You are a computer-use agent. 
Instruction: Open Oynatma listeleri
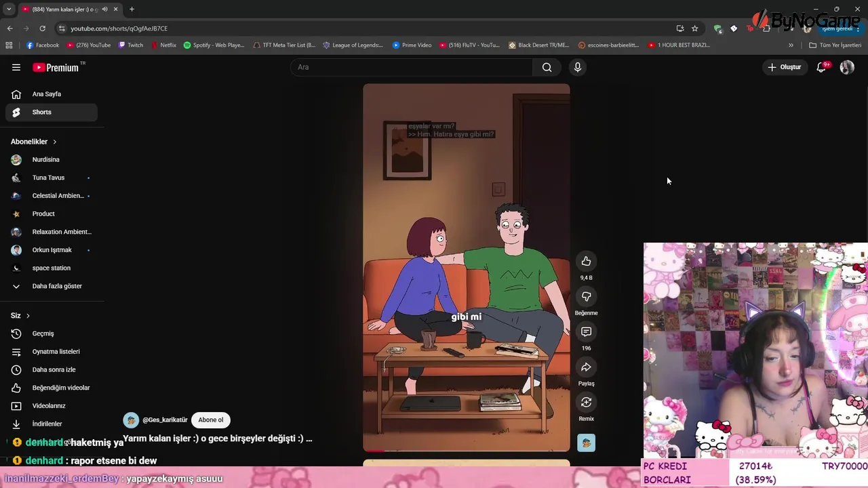click(52, 352)
